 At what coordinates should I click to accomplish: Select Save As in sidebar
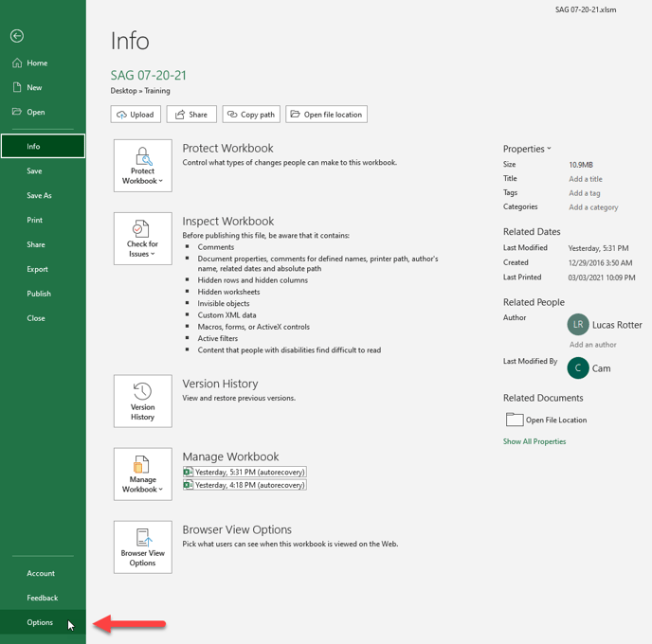point(39,196)
